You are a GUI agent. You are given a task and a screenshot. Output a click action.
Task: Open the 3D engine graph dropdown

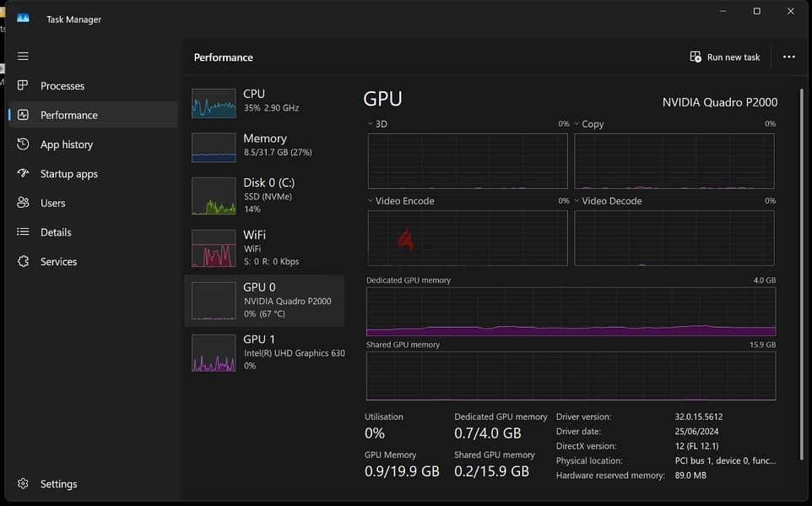[x=371, y=124]
